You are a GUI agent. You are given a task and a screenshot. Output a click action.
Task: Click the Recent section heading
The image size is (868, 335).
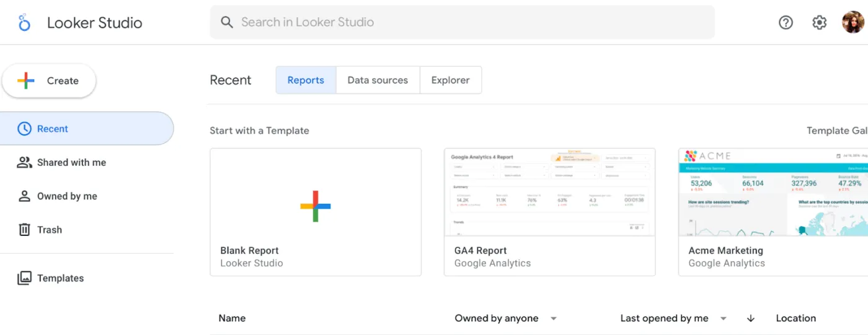pyautogui.click(x=231, y=80)
